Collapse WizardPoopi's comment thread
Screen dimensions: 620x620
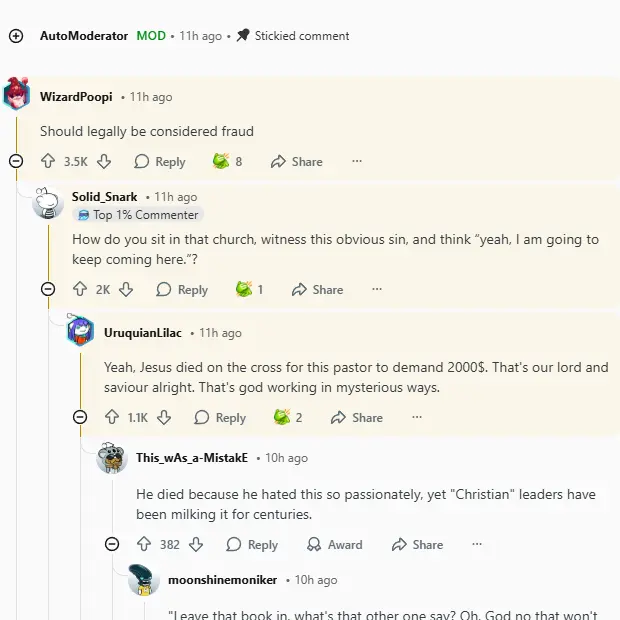(x=16, y=161)
